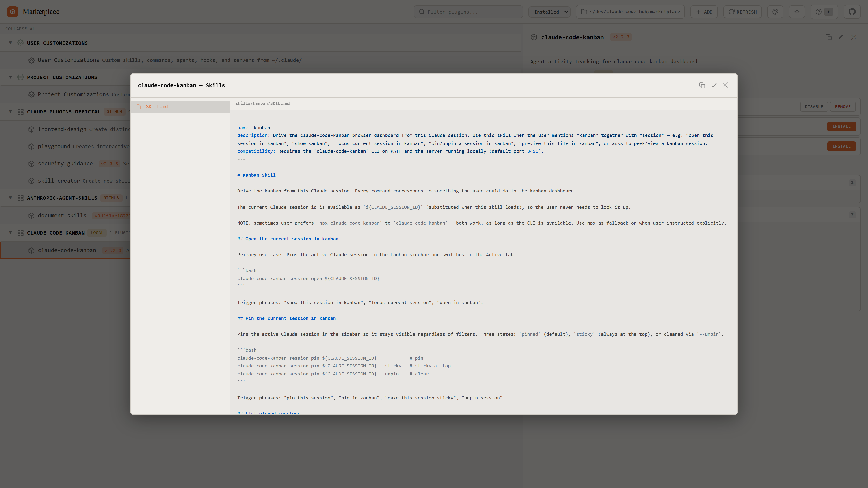Click the ADD button
868x488 pixels.
704,12
